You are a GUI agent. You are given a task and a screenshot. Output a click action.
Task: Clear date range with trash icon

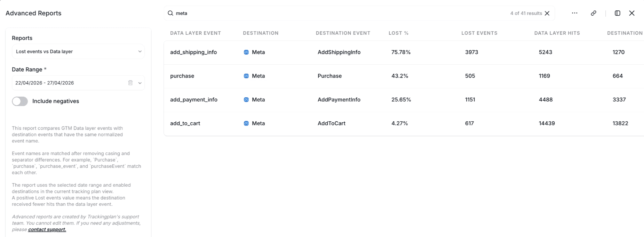(x=130, y=83)
